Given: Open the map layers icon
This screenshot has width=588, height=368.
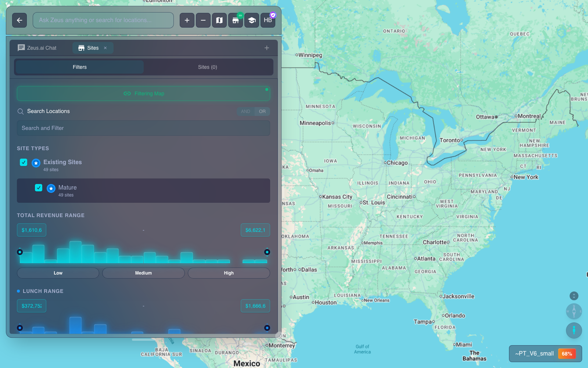Looking at the screenshot, I should (x=219, y=20).
